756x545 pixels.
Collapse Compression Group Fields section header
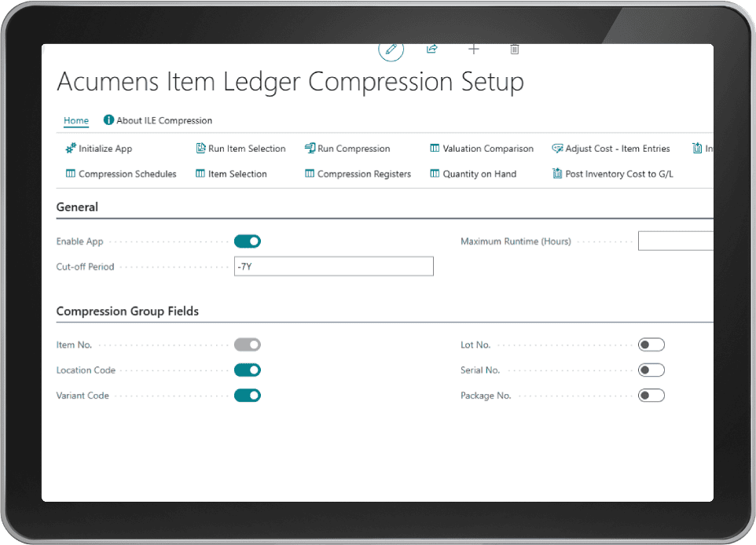pyautogui.click(x=127, y=311)
